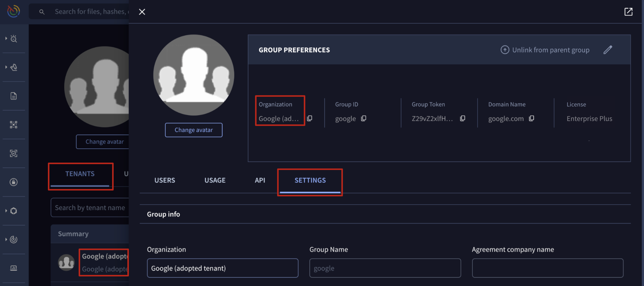Switch to the USERS tab
644x286 pixels.
tap(165, 180)
